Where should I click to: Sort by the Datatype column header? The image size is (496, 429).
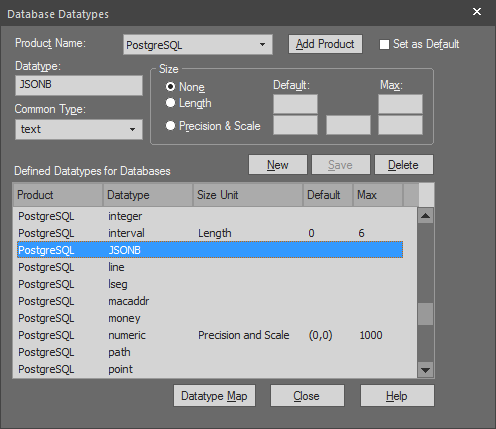[148, 195]
